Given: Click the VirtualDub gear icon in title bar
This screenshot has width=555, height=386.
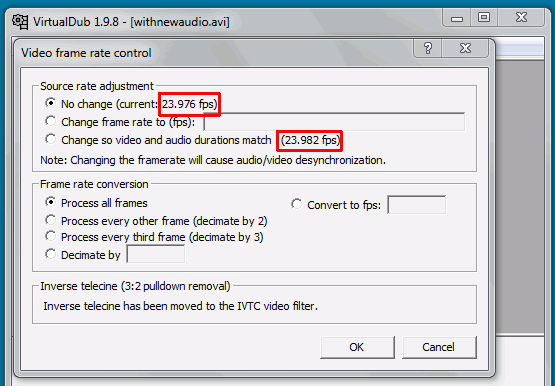Looking at the screenshot, I should [x=20, y=22].
